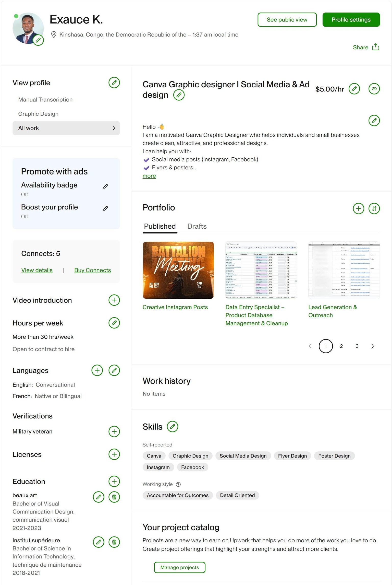Go to previous portfolio page arrow
The height and width of the screenshot is (585, 392).
(x=310, y=346)
